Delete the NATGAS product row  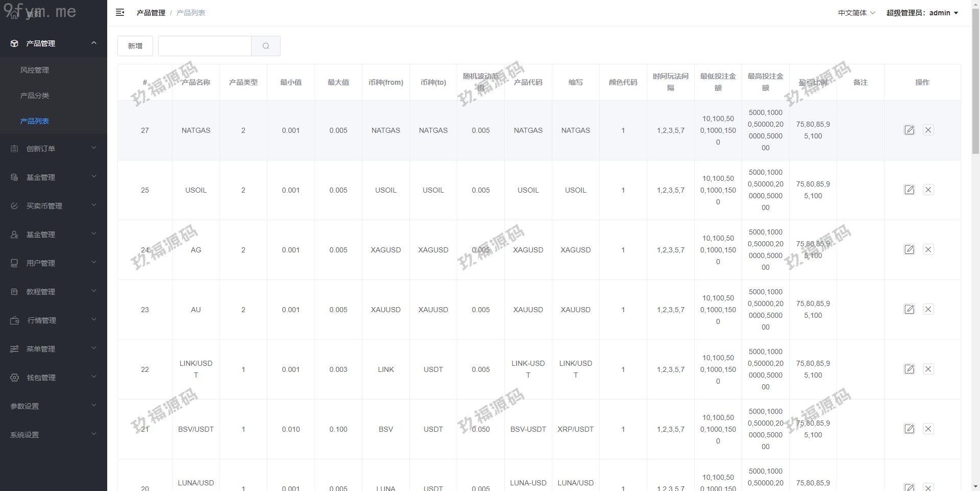coord(928,130)
